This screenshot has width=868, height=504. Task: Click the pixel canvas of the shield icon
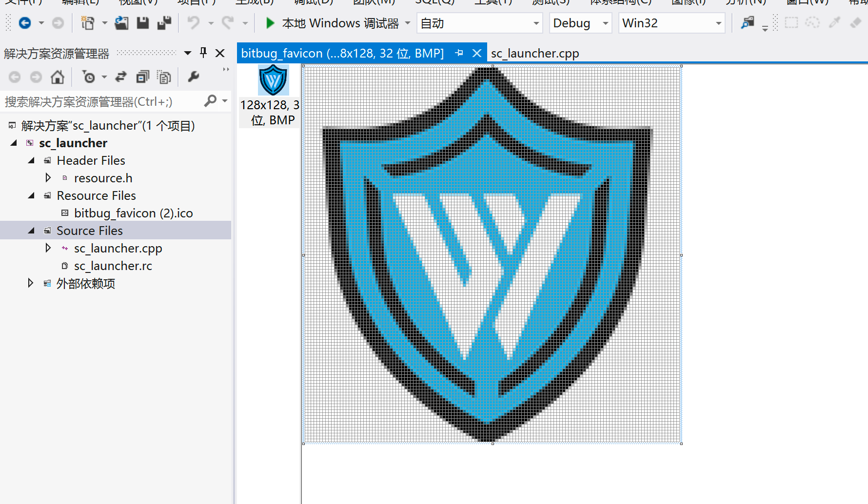[x=493, y=254]
